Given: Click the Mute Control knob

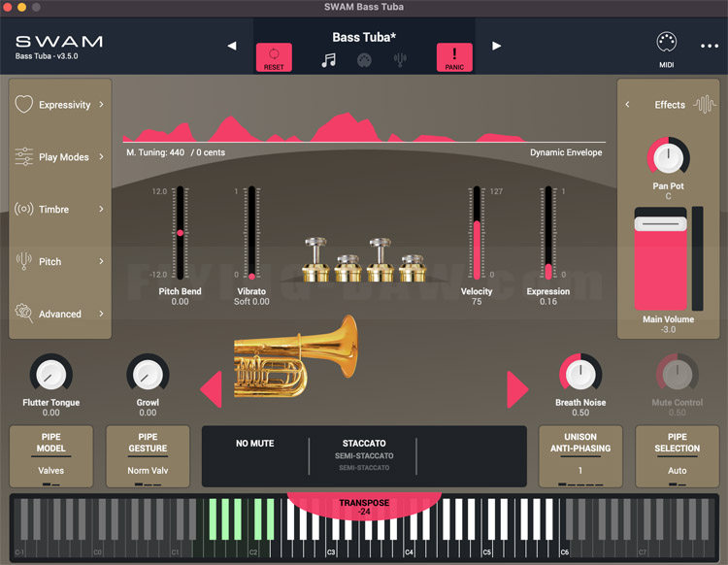Looking at the screenshot, I should [677, 374].
